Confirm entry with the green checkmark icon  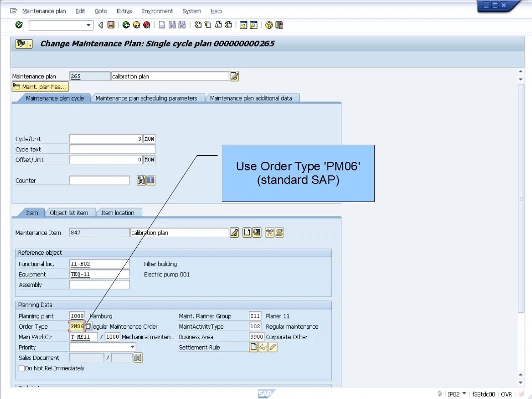pyautogui.click(x=19, y=25)
